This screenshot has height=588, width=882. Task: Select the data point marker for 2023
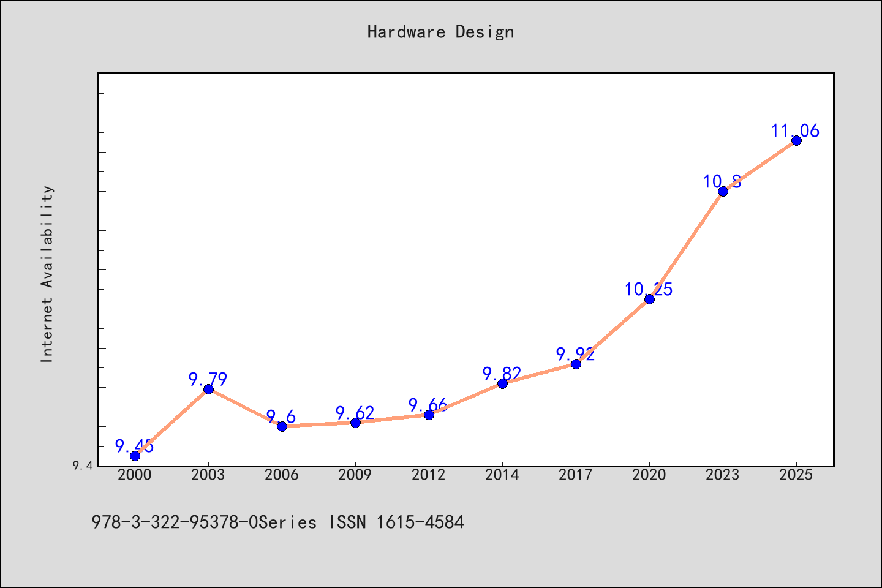[x=723, y=191]
